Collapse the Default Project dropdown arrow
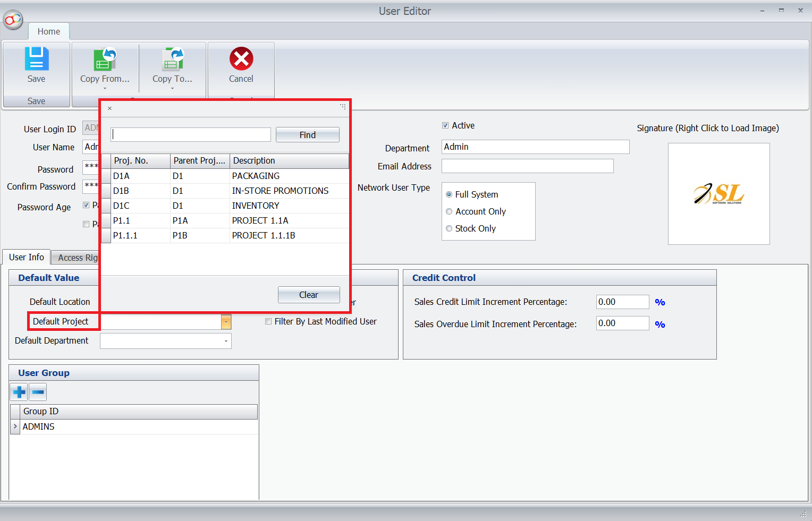The width and height of the screenshot is (812, 521). coord(226,322)
